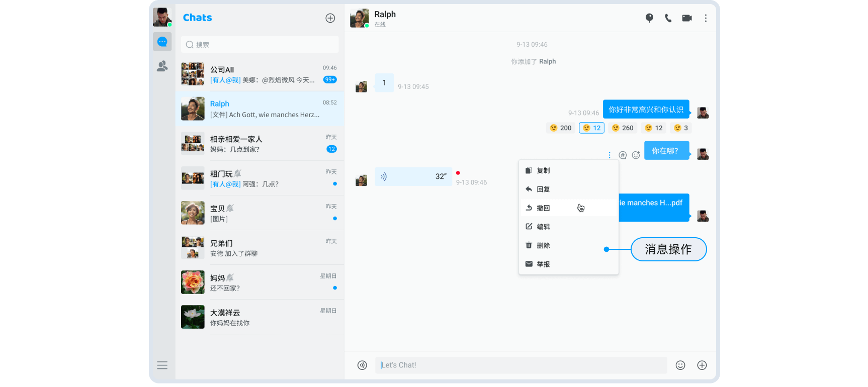This screenshot has height=387, width=868.
Task: Click the 公司All group avatar
Action: point(193,74)
